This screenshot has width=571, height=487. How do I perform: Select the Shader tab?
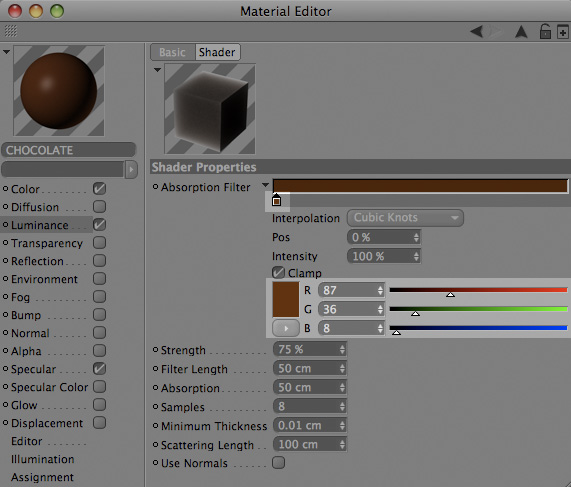217,52
